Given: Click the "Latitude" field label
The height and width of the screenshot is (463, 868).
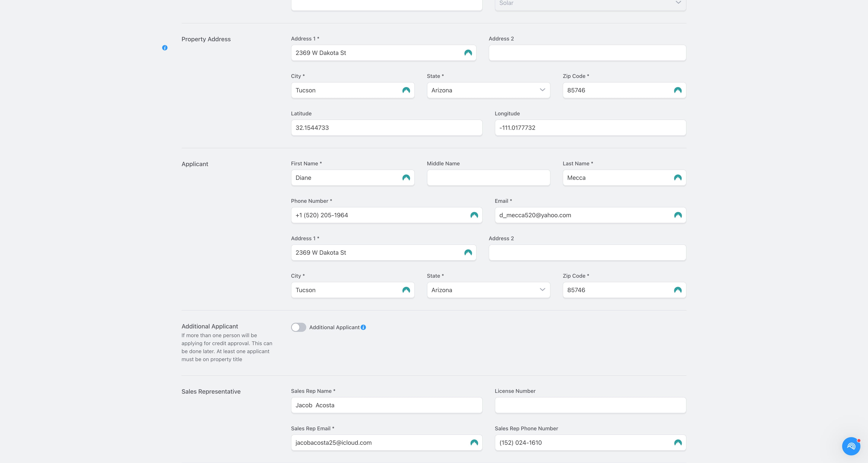Looking at the screenshot, I should click(x=301, y=113).
